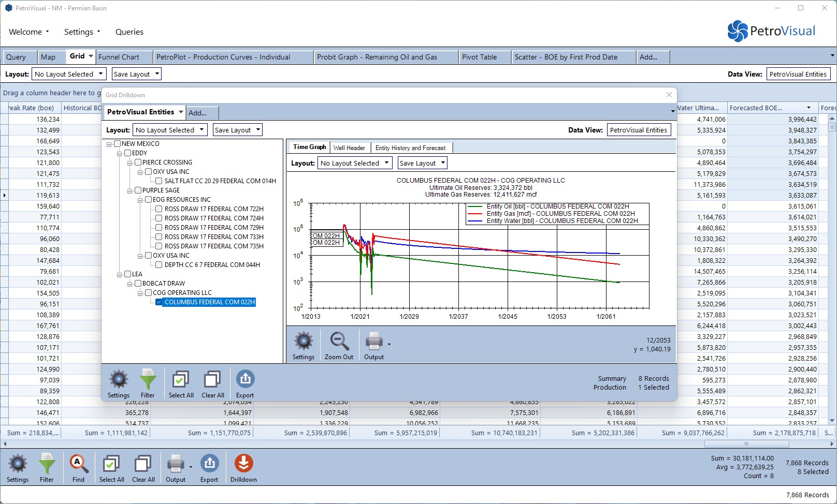
Task: Check the ROSS DRAW 17 FEDERAL COM 722H box
Action: (x=159, y=209)
